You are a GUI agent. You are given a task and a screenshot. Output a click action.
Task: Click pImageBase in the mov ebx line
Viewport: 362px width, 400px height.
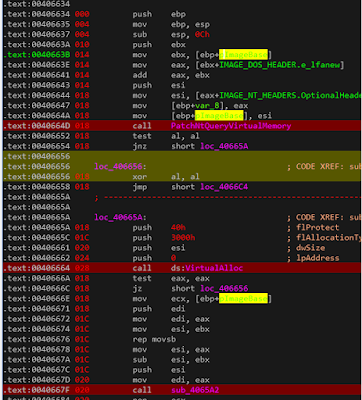tap(243, 54)
